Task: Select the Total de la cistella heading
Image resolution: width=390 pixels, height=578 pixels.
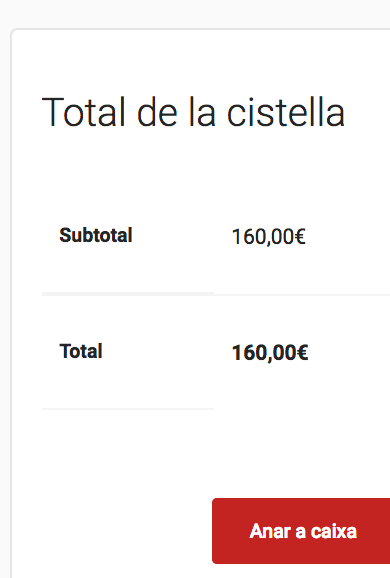Action: click(194, 112)
